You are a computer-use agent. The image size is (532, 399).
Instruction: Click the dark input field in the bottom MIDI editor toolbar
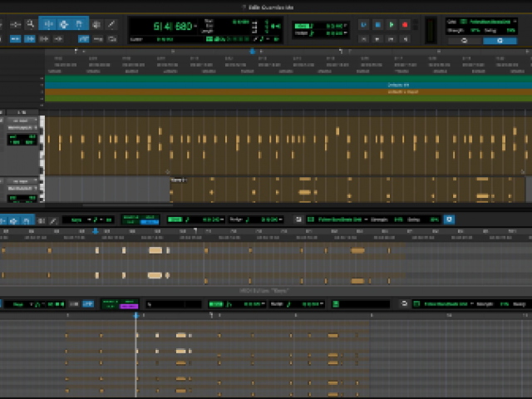click(x=174, y=304)
